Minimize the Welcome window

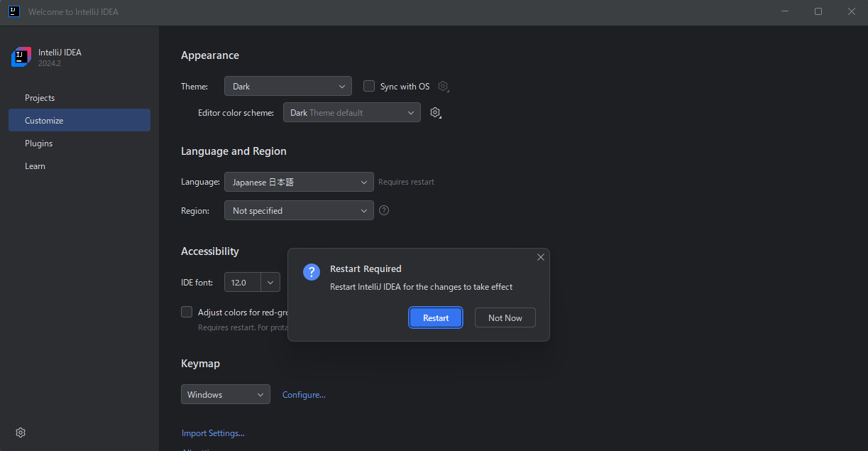[785, 11]
